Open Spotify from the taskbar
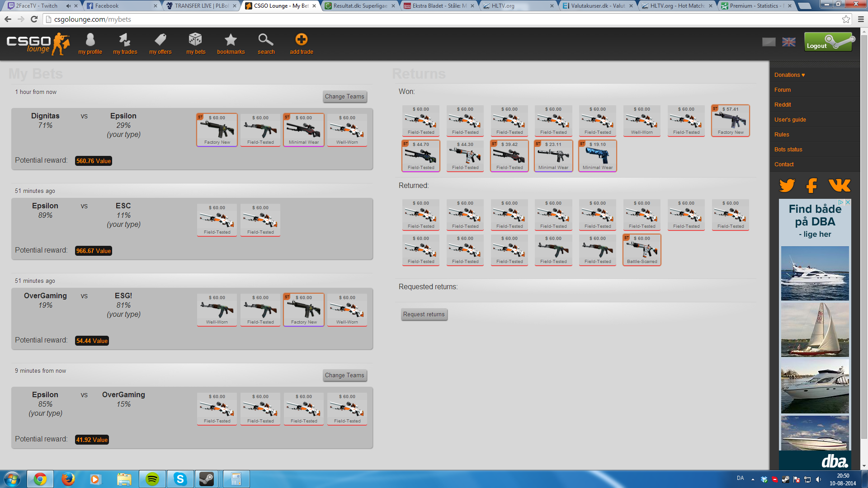Screen dimensions: 868x488 [x=152, y=479]
